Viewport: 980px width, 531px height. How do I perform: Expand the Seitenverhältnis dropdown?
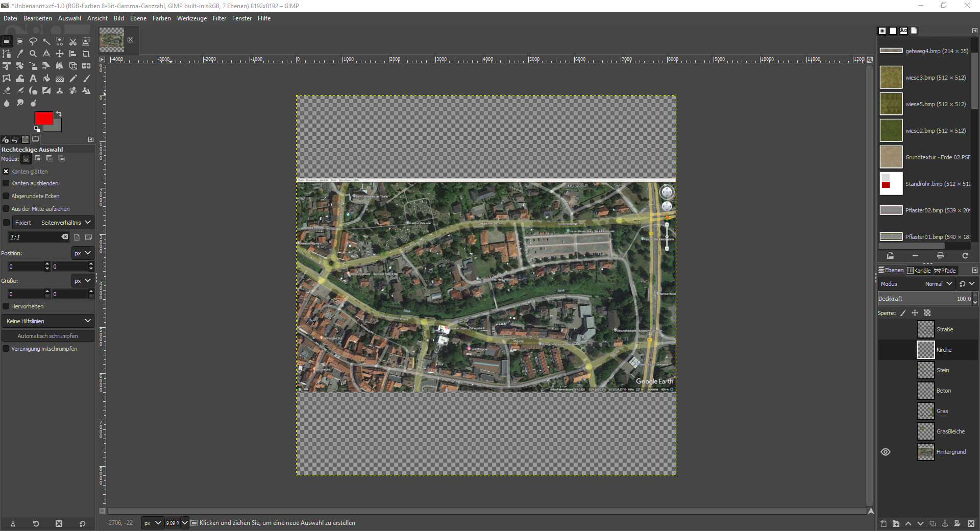(x=66, y=223)
